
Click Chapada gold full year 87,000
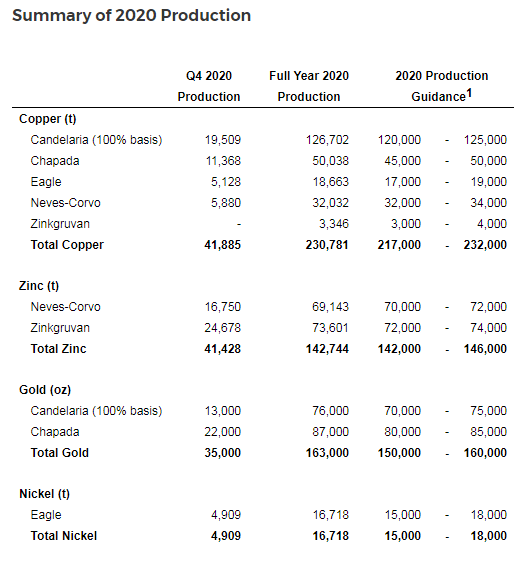330,432
